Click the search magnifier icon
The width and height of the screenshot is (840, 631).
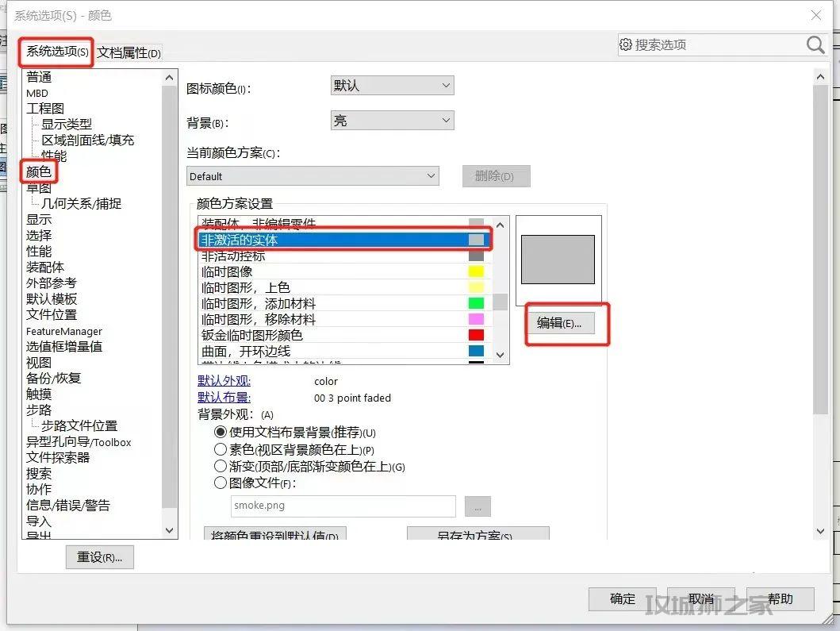coord(815,45)
